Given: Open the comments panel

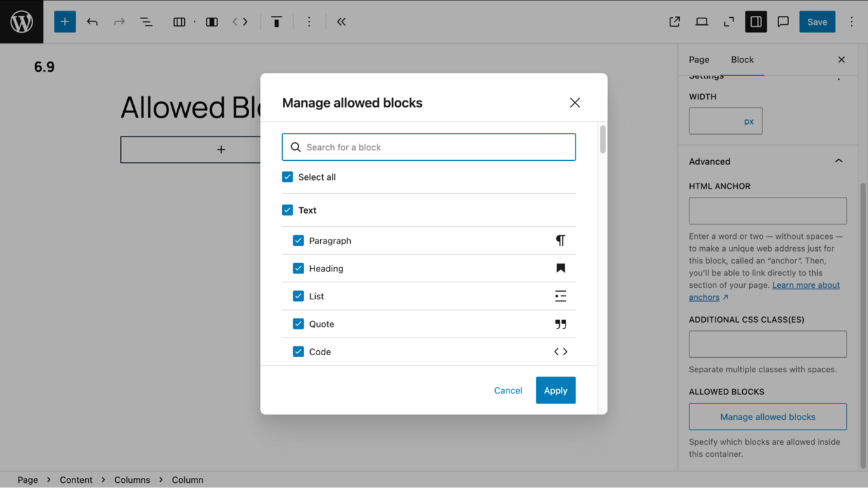Looking at the screenshot, I should tap(782, 21).
